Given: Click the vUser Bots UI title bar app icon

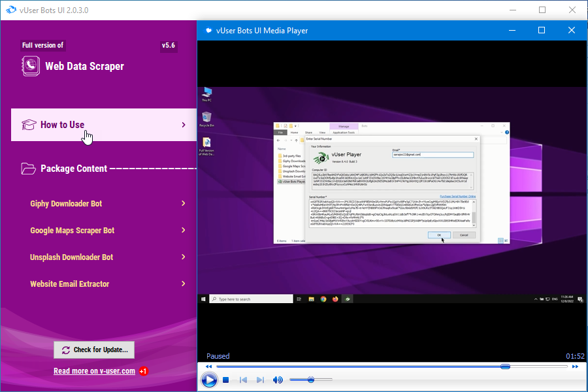Looking at the screenshot, I should click(x=11, y=10).
